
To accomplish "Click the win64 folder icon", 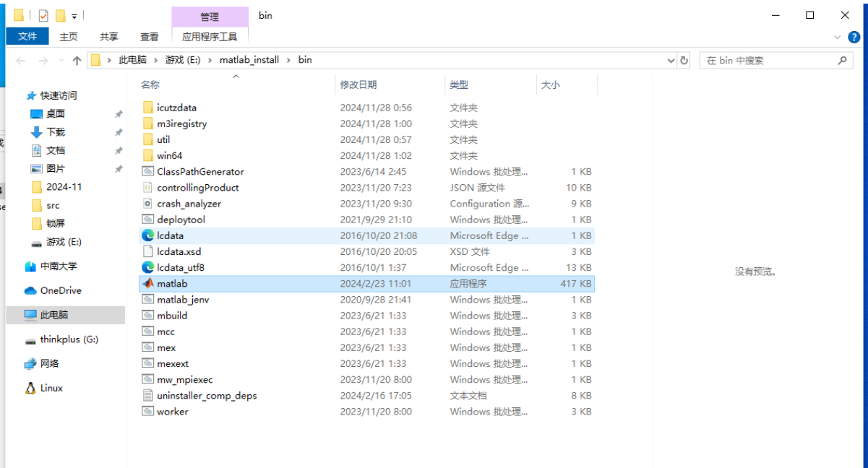I will [147, 155].
